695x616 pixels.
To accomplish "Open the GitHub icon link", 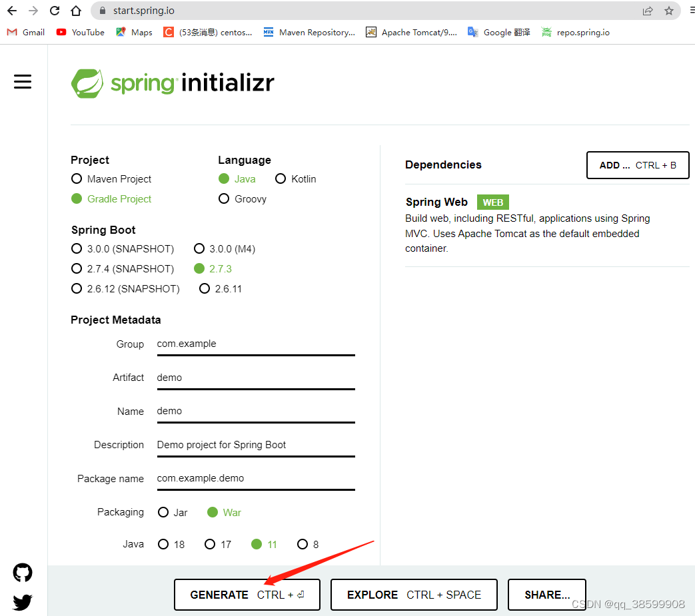I will point(23,573).
